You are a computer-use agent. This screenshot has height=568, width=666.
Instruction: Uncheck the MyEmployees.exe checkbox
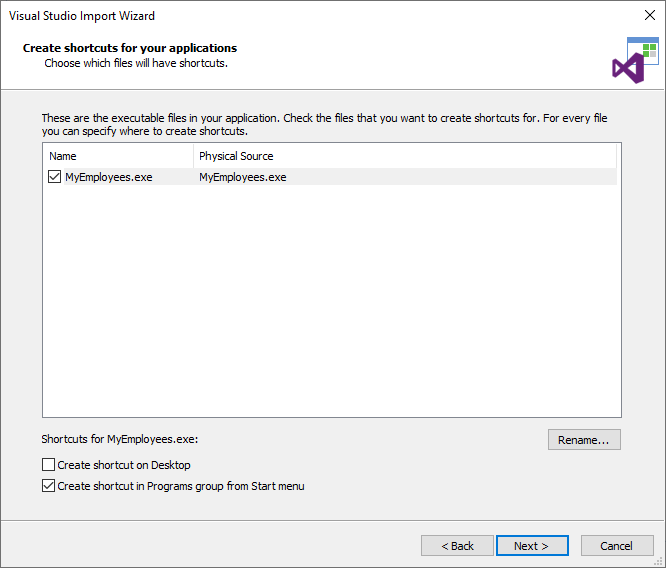coord(54,177)
